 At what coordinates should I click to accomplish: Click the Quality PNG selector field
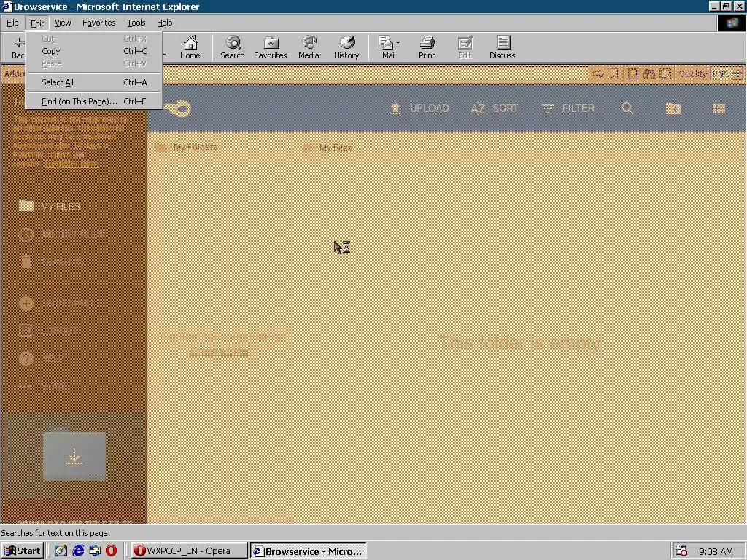tap(726, 74)
